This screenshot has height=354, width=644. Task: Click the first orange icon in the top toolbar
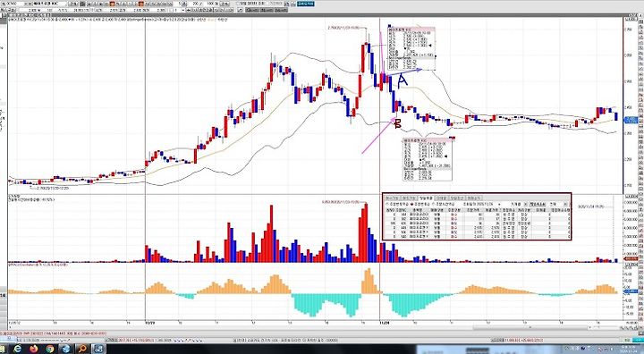(112, 4)
